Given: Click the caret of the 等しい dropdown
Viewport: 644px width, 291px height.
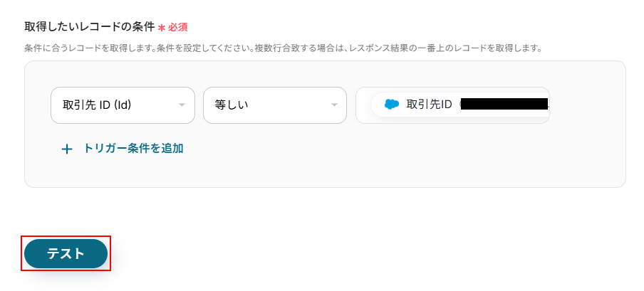Looking at the screenshot, I should (333, 105).
